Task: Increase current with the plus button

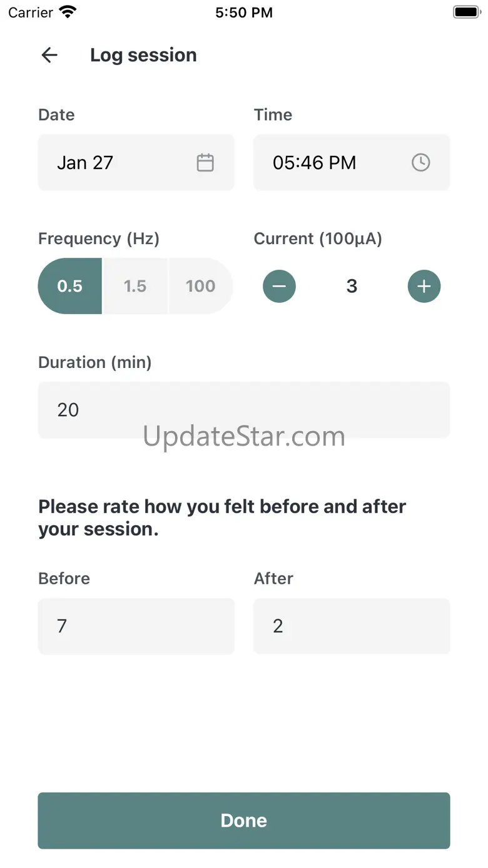Action: point(424,286)
